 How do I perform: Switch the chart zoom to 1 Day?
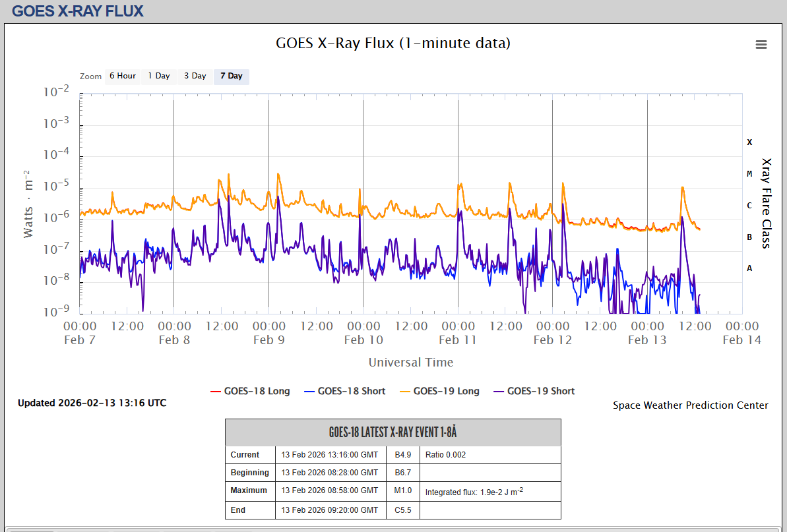158,76
